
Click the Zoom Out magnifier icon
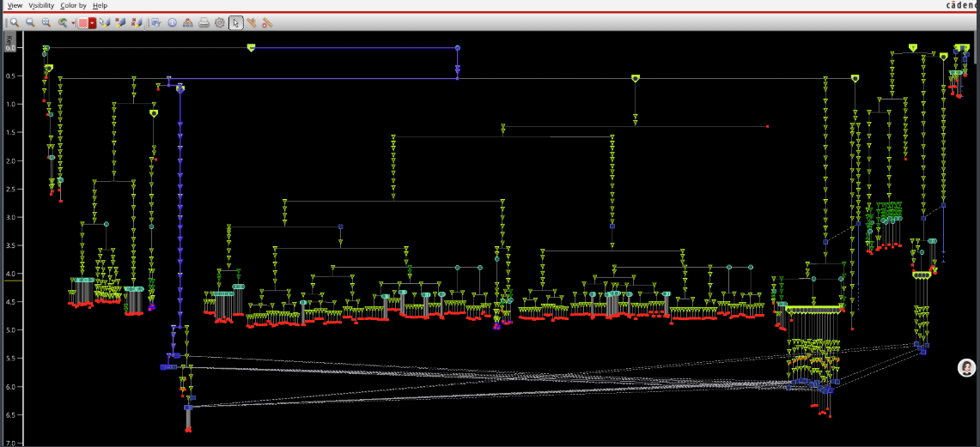(x=30, y=22)
